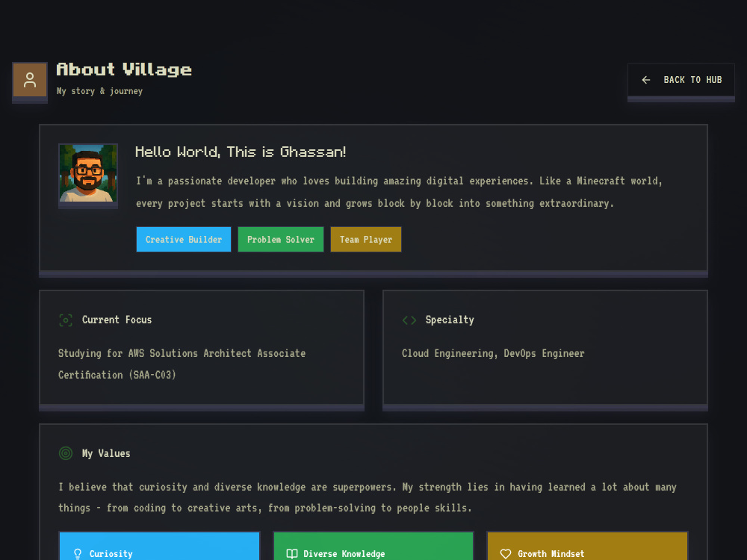Viewport: 747px width, 560px height.
Task: Click the 'Current Focus' card title
Action: pos(117,320)
